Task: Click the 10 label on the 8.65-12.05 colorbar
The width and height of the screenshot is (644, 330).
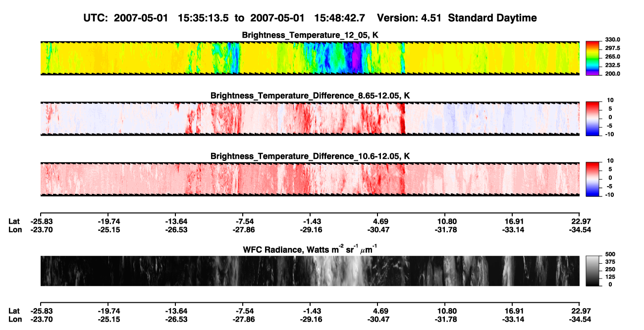Action: click(610, 100)
